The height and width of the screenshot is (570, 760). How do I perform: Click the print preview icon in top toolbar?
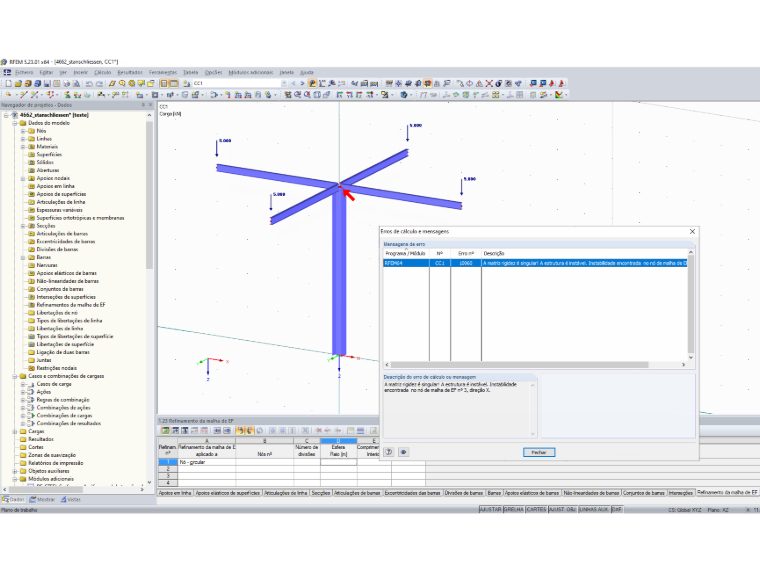pyautogui.click(x=76, y=83)
